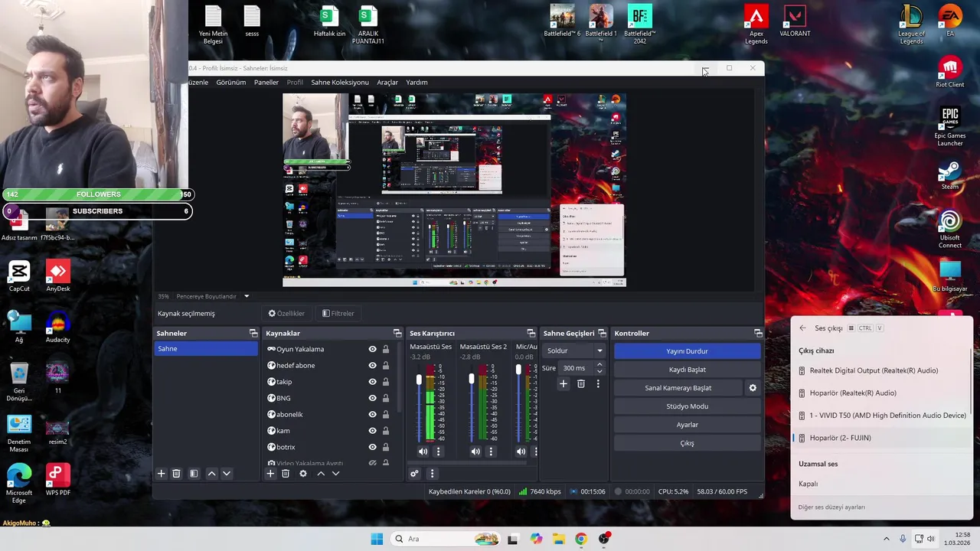Lock the kam source
Viewport: 980px width, 551px height.
[386, 431]
